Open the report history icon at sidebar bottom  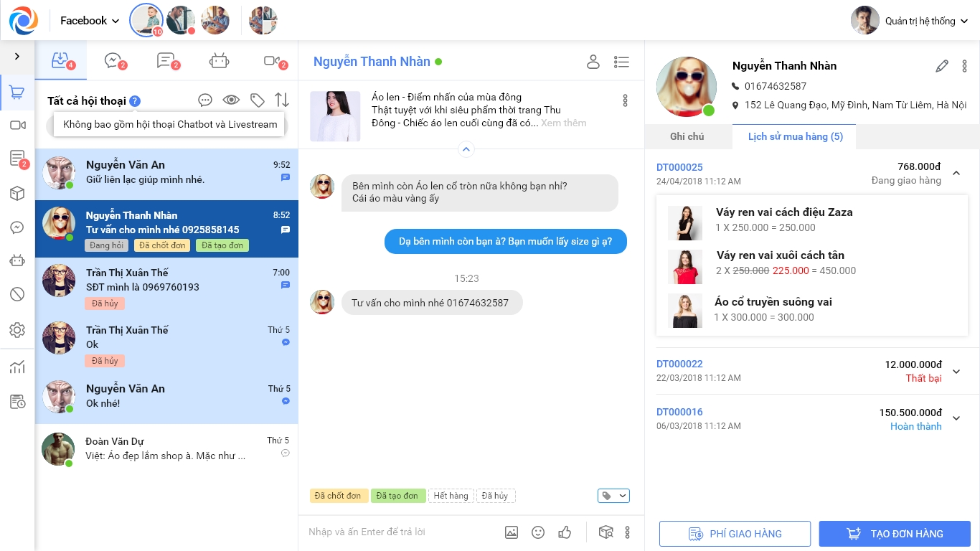[x=17, y=402]
